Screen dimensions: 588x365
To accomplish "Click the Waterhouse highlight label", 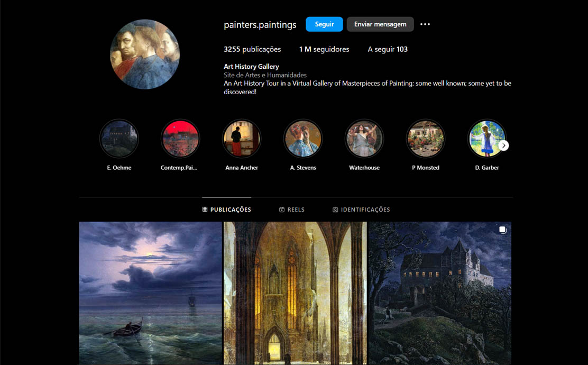I will [364, 168].
